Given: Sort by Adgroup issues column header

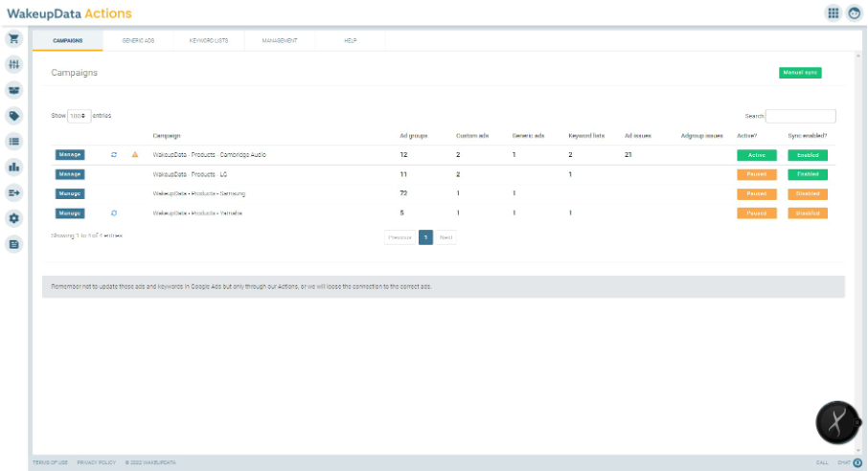Looking at the screenshot, I should 702,136.
